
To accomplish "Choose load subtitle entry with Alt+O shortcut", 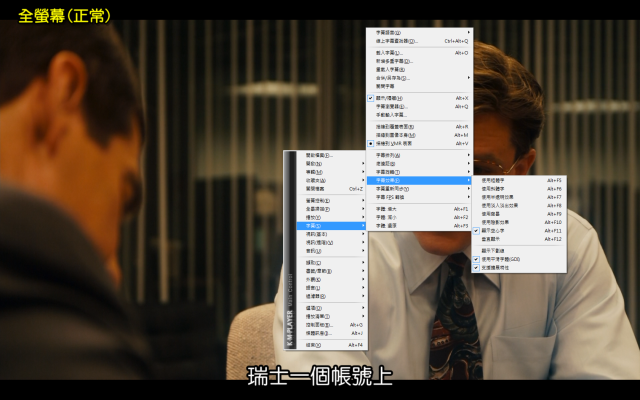I will [419, 53].
